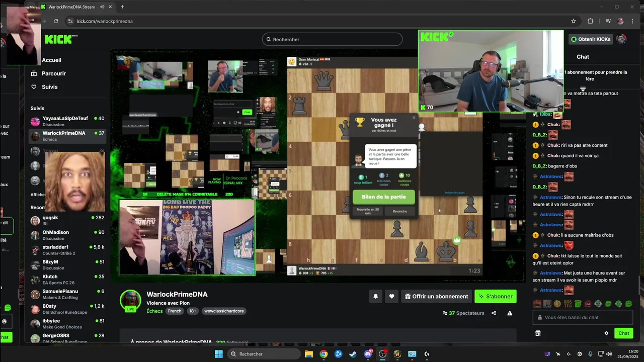Click the address bar URL kick.com/warlockprimedna
644x362 pixels.
tap(105, 21)
